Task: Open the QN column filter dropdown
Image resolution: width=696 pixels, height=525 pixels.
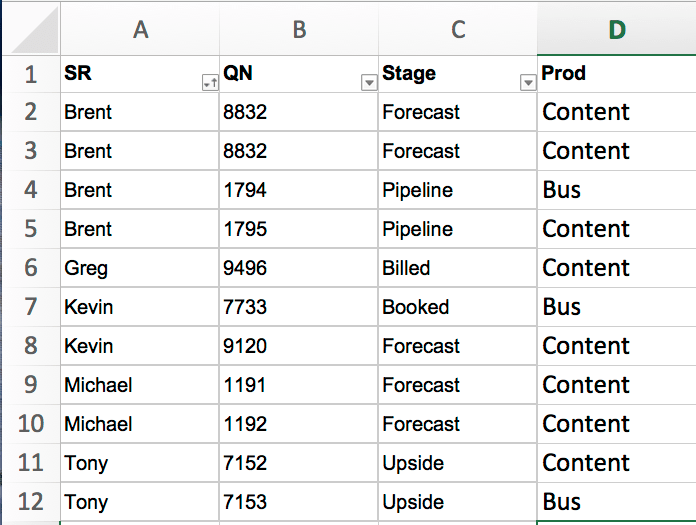Action: (x=369, y=83)
